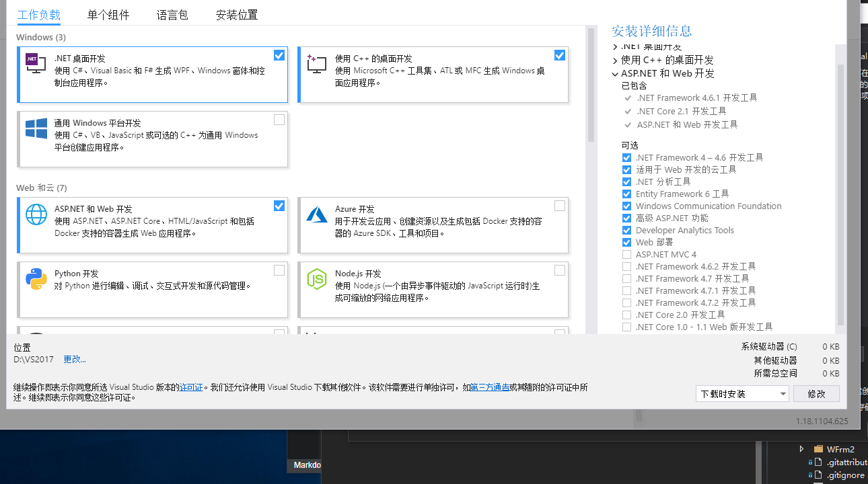Uncheck the .NET 桌面开发 workload checkbox
The height and width of the screenshot is (484, 868).
point(279,55)
